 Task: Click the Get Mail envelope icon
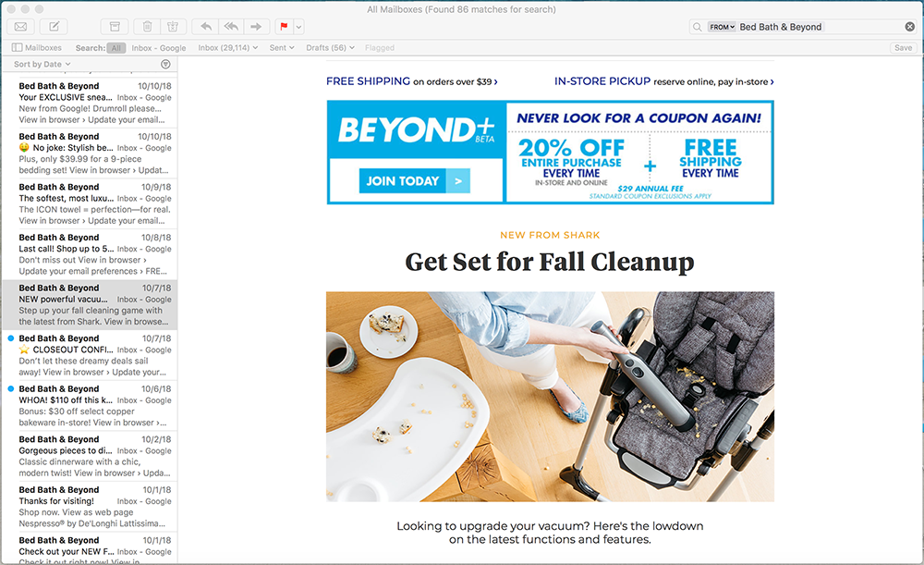click(20, 27)
